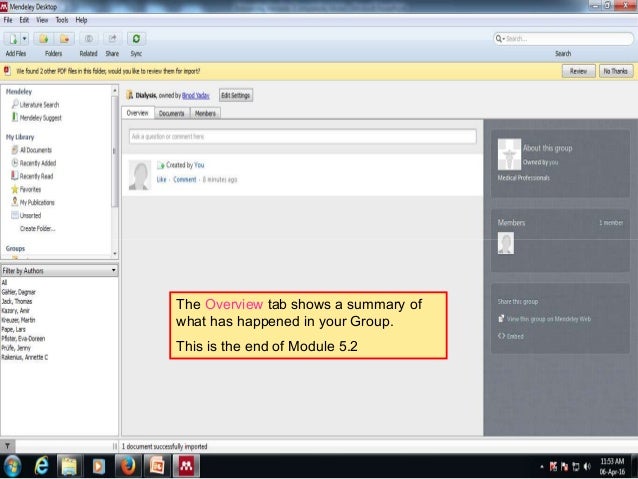Image resolution: width=638 pixels, height=479 pixels.
Task: Click the filter funnel icon in status bar
Action: click(x=7, y=446)
